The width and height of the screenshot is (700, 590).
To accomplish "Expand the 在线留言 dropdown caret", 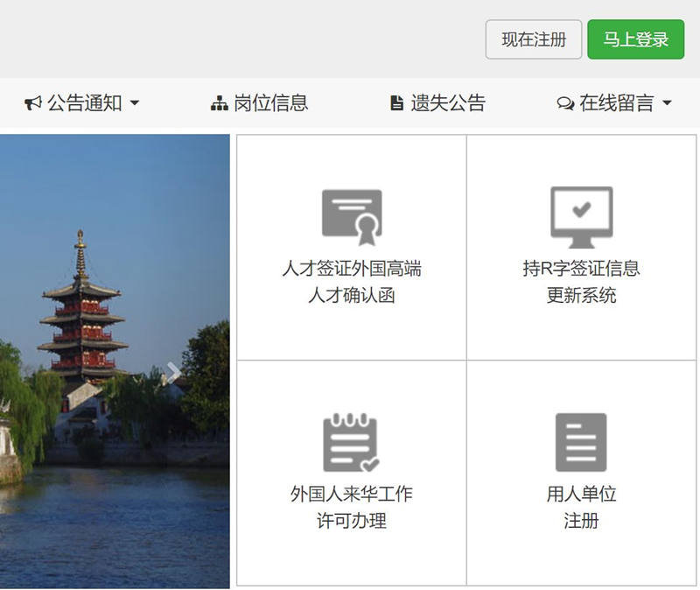I will [x=667, y=103].
